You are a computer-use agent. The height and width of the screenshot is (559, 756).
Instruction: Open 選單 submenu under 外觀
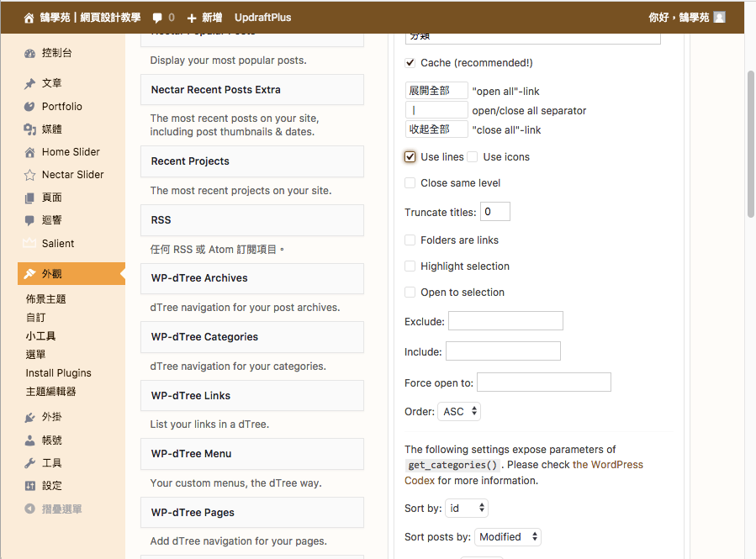pyautogui.click(x=36, y=355)
